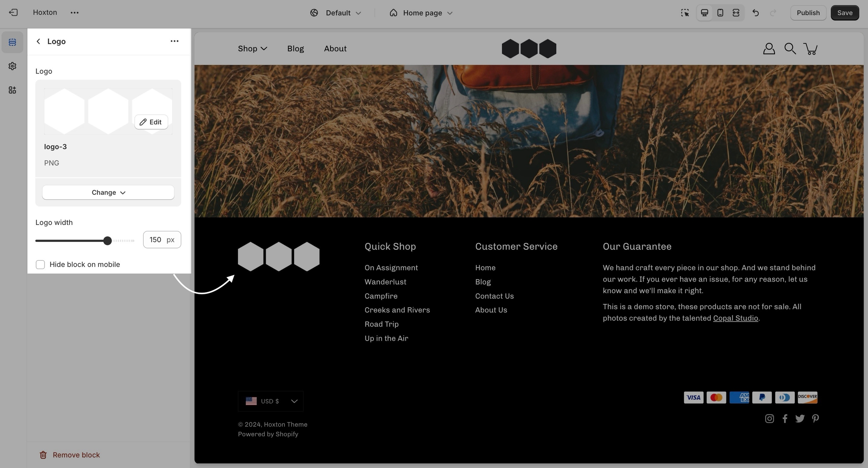Switch to mobile preview icon
The width and height of the screenshot is (868, 468).
pos(720,13)
